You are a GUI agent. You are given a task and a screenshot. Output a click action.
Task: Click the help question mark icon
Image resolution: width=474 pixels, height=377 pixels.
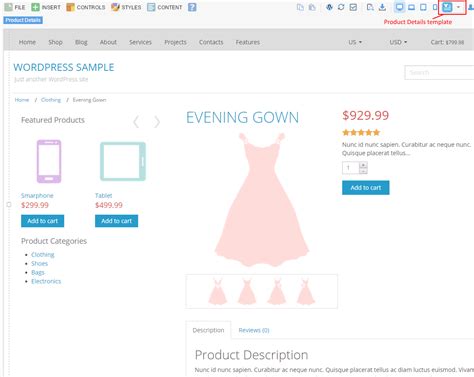pyautogui.click(x=192, y=7)
